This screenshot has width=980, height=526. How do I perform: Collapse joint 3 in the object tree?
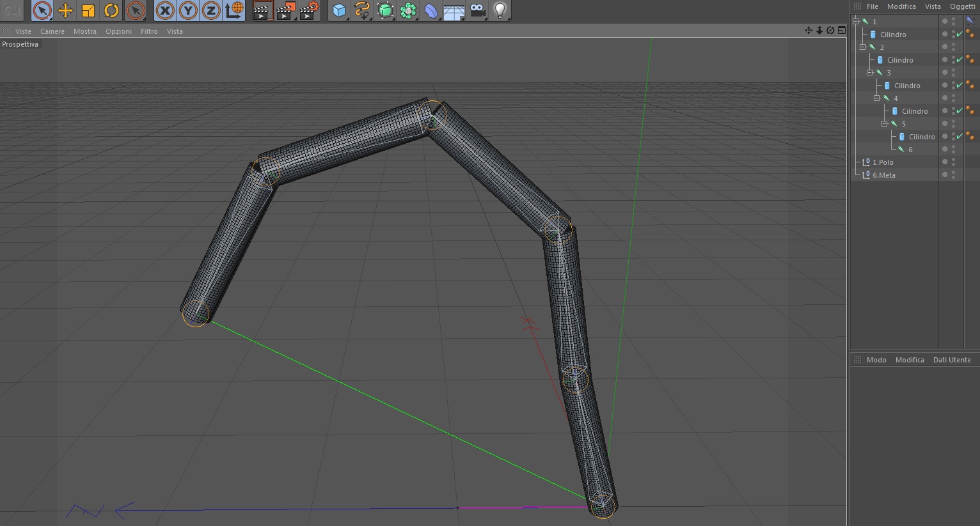(x=870, y=72)
